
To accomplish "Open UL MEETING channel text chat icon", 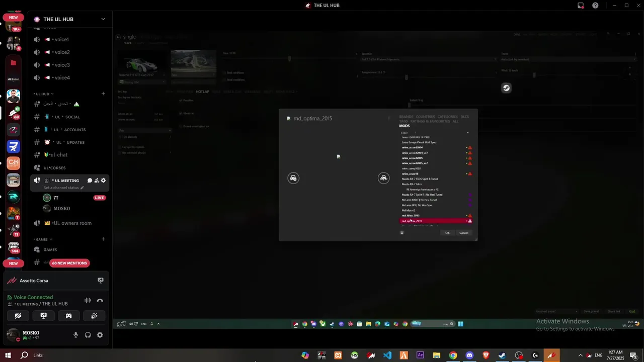I will 90,180.
